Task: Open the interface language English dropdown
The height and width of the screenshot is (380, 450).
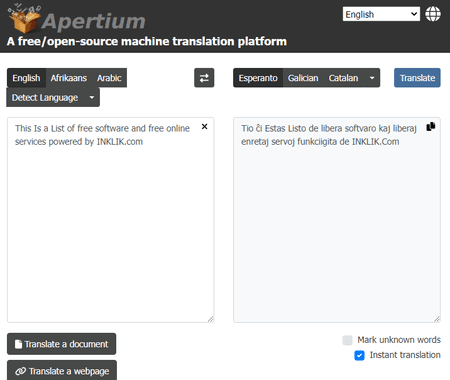Action: click(x=381, y=14)
